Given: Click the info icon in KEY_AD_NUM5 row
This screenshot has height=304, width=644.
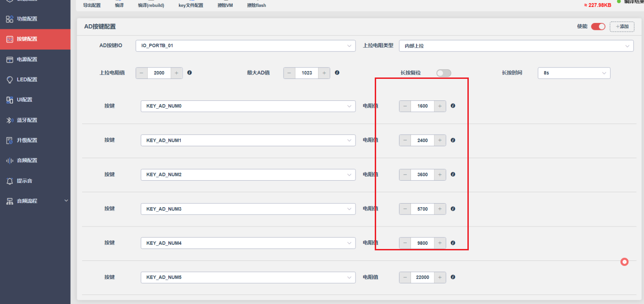Looking at the screenshot, I should pyautogui.click(x=453, y=277).
